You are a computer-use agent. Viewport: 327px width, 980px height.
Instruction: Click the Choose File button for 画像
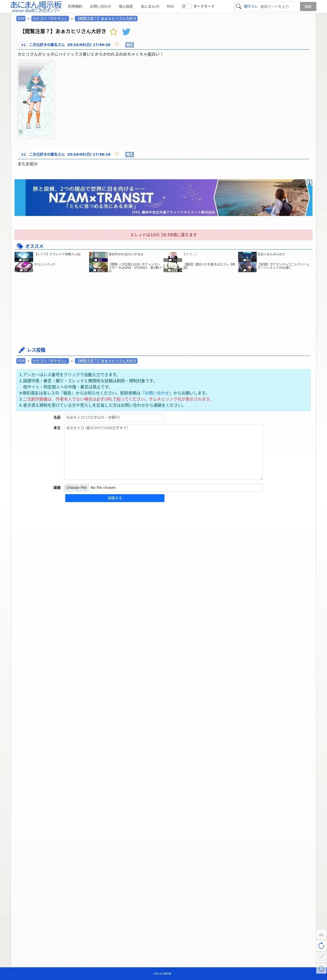coord(76,488)
